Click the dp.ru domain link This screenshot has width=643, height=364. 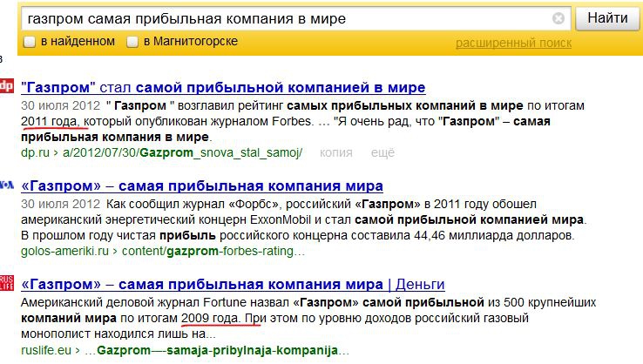35,152
